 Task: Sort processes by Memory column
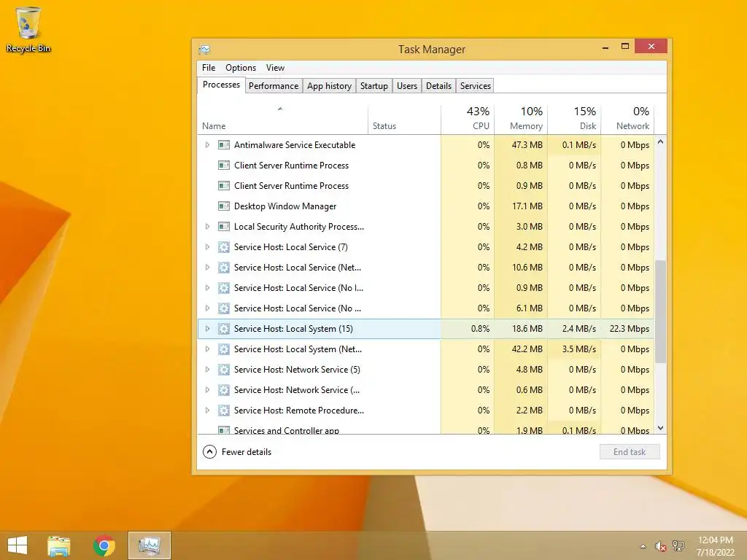tap(521, 119)
